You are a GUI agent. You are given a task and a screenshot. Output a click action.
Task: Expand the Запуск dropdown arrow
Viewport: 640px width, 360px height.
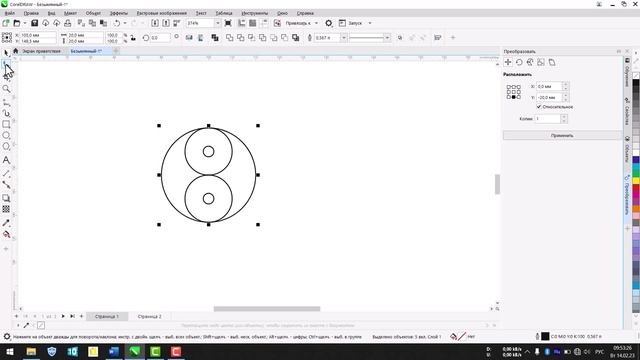click(x=370, y=23)
